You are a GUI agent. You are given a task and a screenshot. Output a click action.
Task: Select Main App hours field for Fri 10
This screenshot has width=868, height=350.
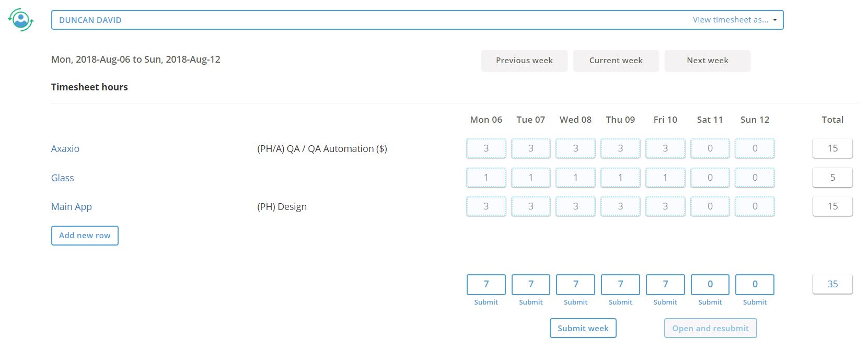(x=665, y=206)
